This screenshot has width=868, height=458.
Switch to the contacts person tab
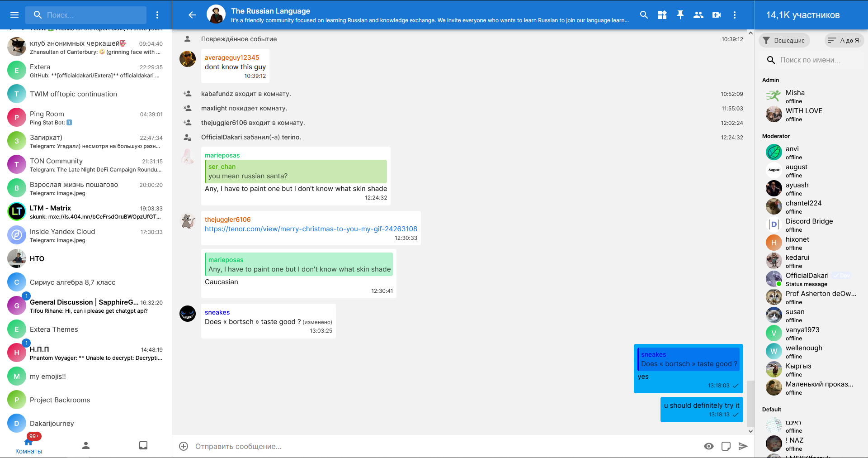point(86,445)
